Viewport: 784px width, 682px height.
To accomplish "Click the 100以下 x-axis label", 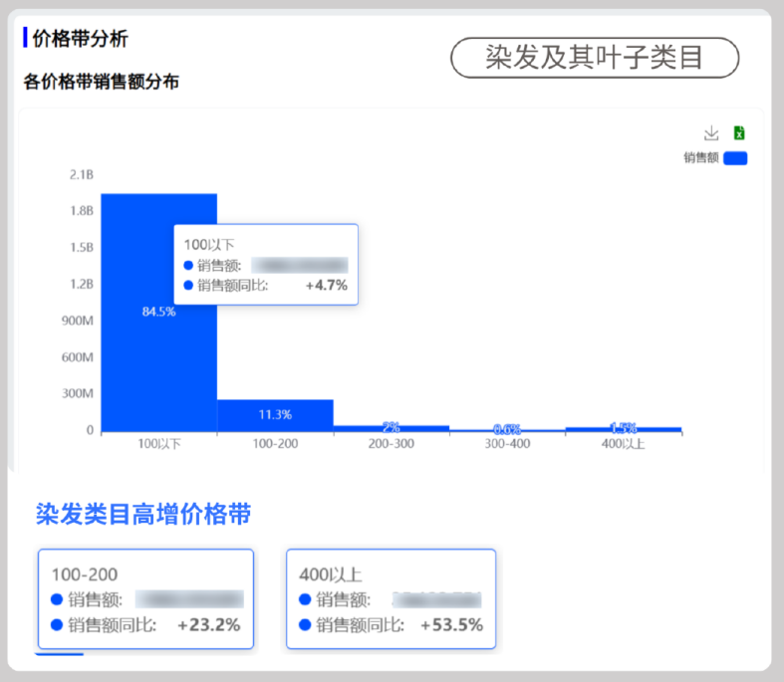I will 159,444.
